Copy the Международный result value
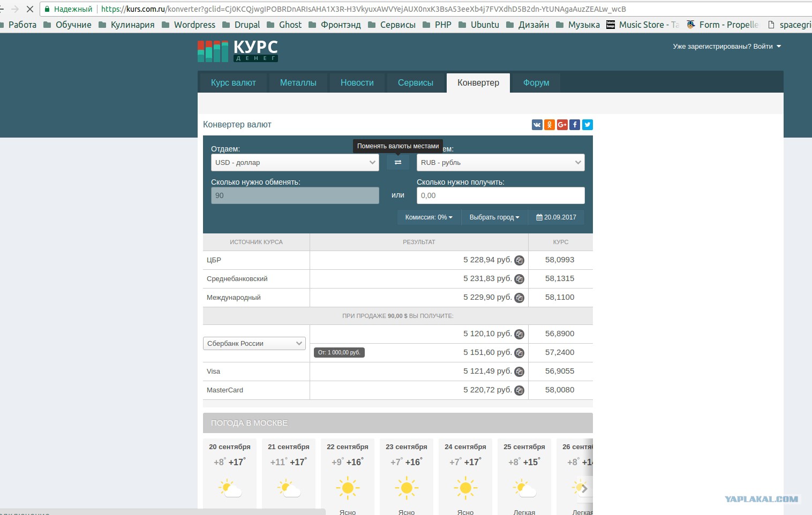The width and height of the screenshot is (812, 515). tap(519, 298)
